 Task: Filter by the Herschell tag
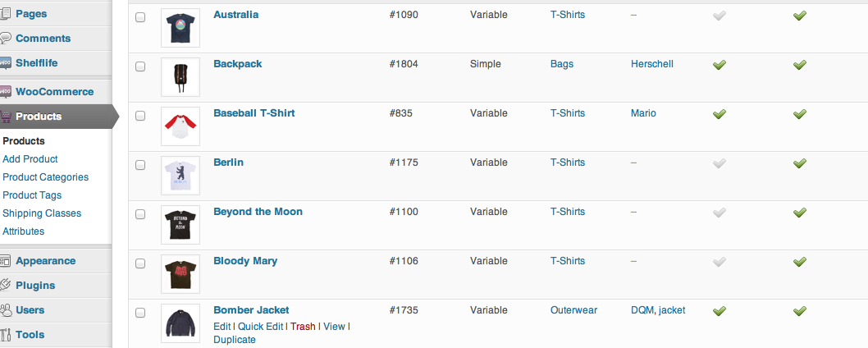pos(652,64)
